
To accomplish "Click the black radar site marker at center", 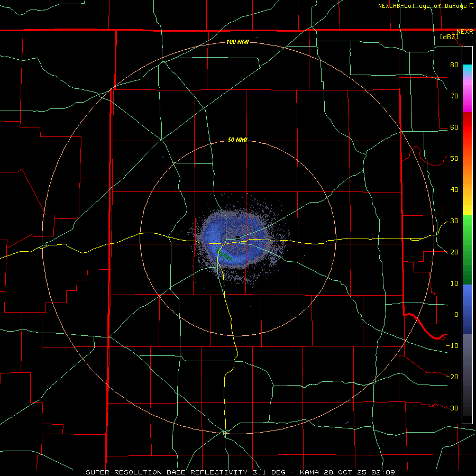I will coord(238,237).
